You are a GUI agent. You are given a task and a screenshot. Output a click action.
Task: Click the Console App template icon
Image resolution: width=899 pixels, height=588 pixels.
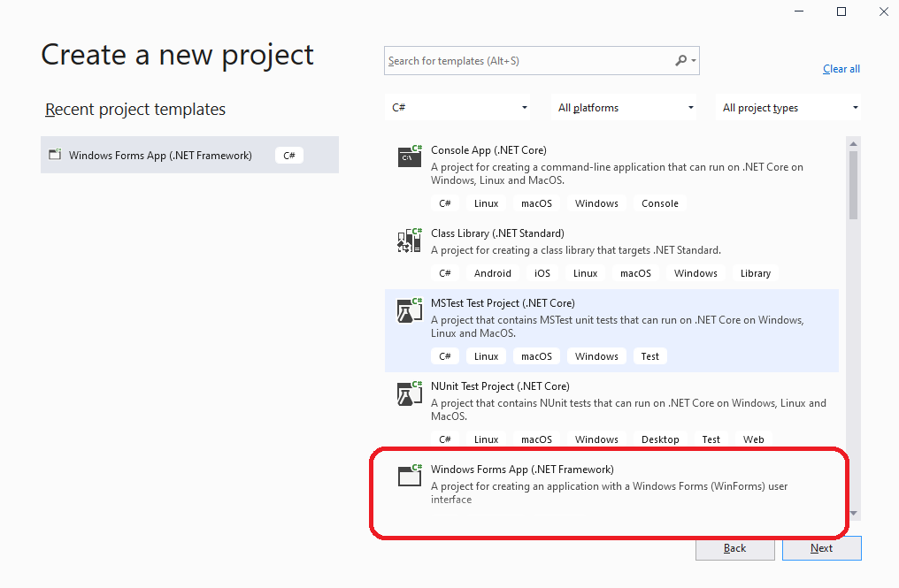click(x=410, y=156)
